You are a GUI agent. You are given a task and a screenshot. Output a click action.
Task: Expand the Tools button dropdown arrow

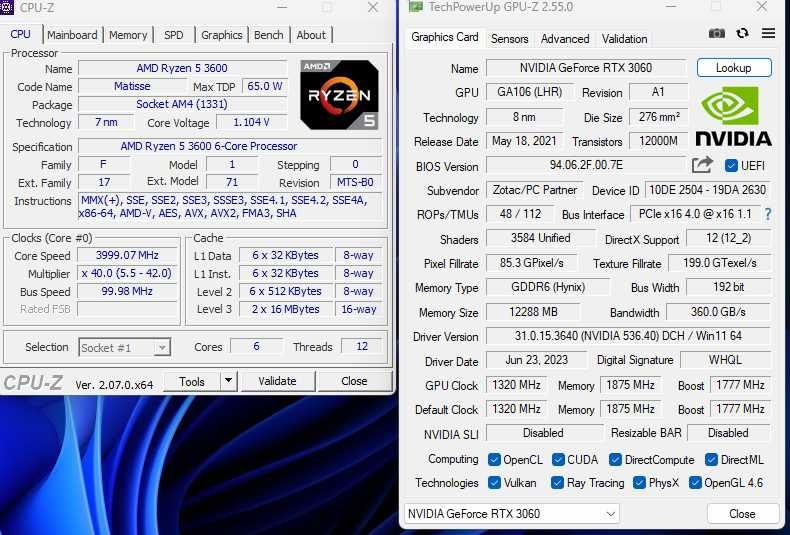228,381
